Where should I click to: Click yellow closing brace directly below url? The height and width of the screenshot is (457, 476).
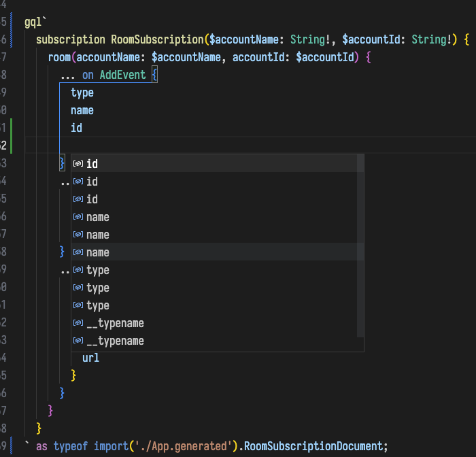[73, 375]
